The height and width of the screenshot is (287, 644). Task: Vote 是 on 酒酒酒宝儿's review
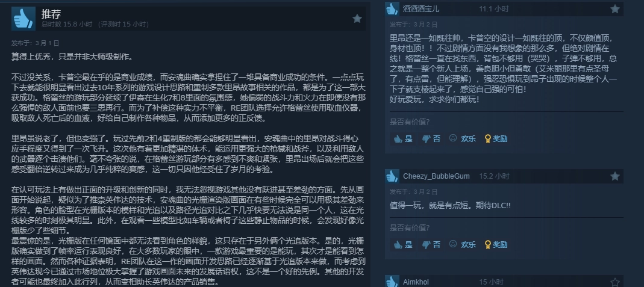[x=402, y=138]
